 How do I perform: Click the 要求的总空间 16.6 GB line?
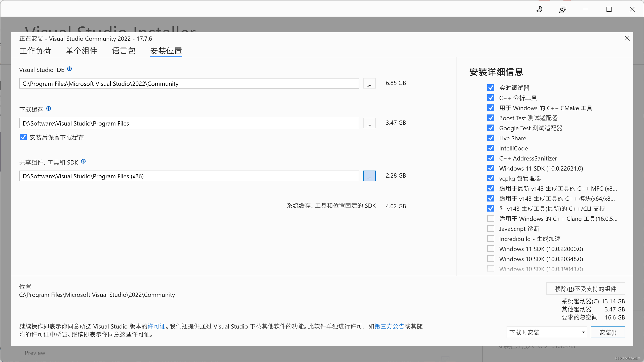(593, 317)
